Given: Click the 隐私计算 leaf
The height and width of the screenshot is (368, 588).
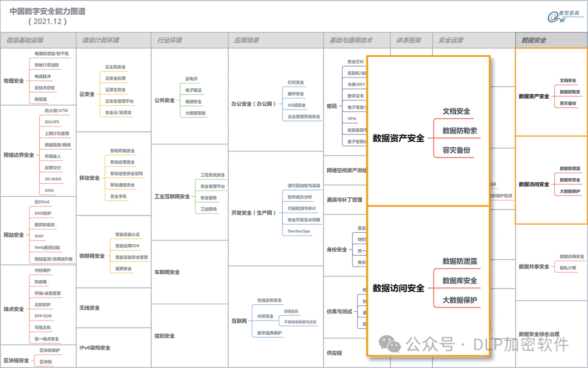Looking at the screenshot, I should pyautogui.click(x=568, y=268).
